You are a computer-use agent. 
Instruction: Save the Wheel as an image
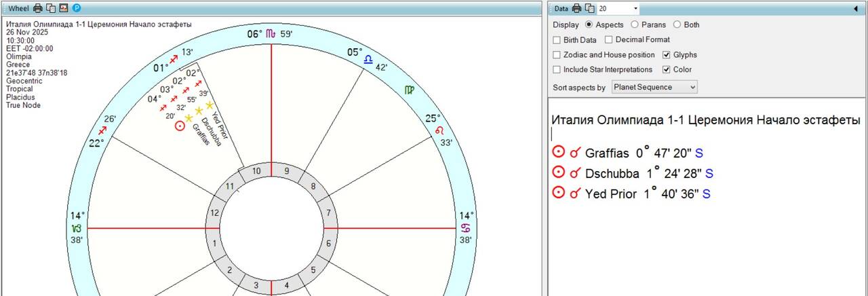click(64, 8)
